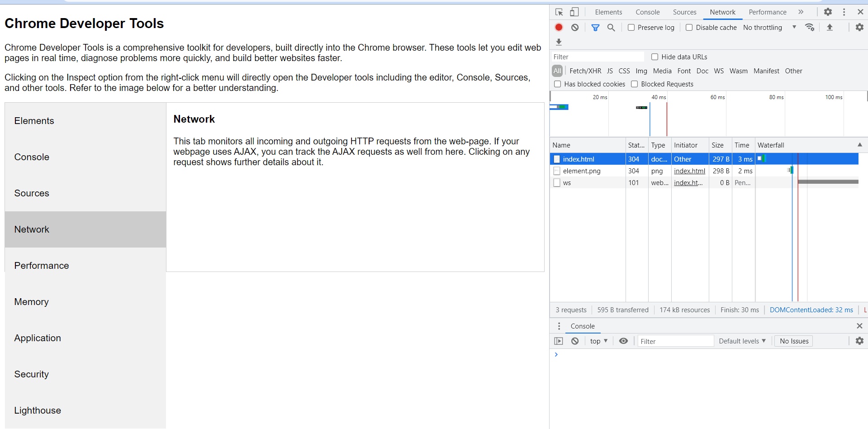Stop recording network log with red button
Screen dimensions: 868x429
559,28
